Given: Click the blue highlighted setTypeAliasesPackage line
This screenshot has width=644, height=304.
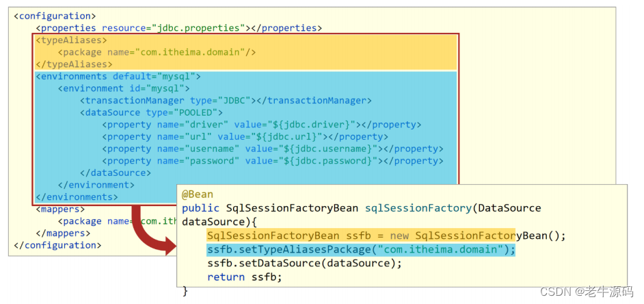Looking at the screenshot, I should 361,249.
